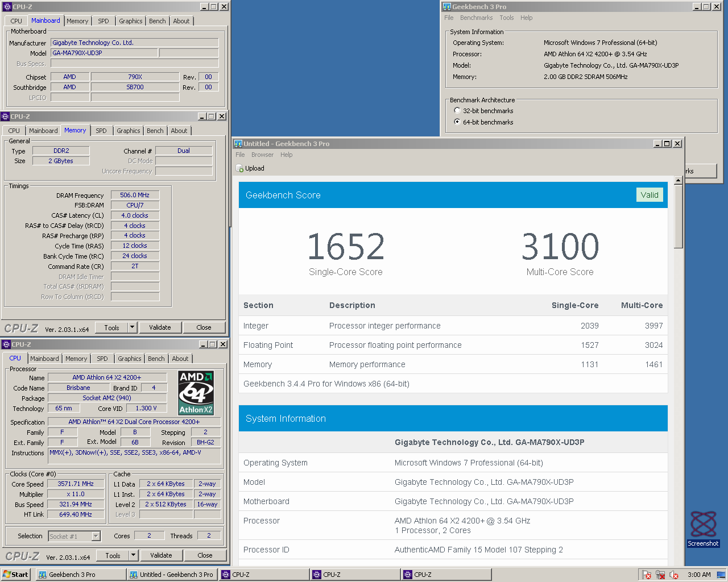Click the title bar icon of the CPU-Z processor window
This screenshot has height=582, width=728.
coord(6,344)
